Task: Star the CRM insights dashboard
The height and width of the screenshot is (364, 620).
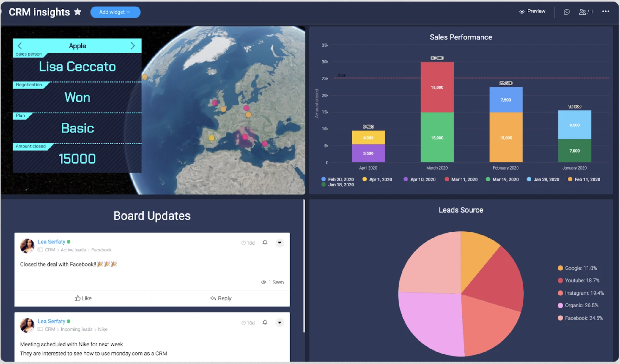Action: (78, 12)
